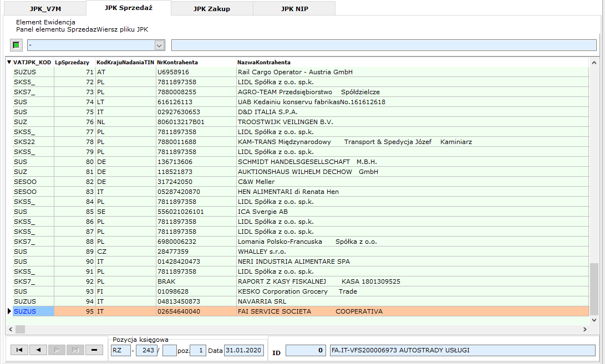
Task: Toggle the green square filter button
Action: [x=16, y=45]
